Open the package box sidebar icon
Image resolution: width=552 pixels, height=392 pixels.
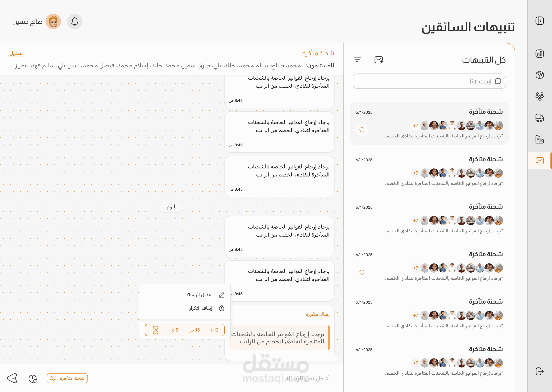[539, 75]
